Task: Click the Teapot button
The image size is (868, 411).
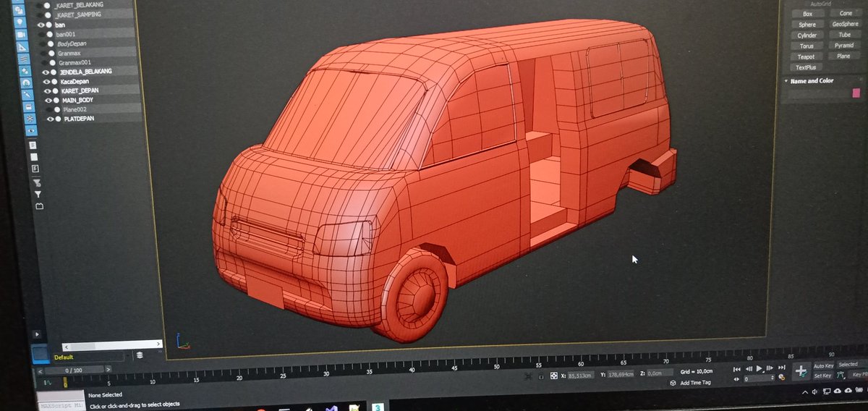Action: [806, 56]
